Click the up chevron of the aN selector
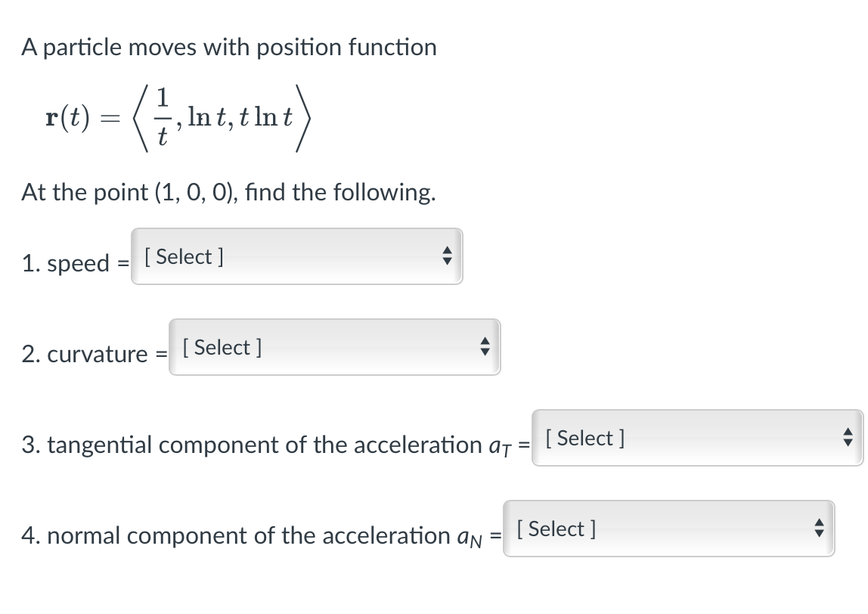Image resolution: width=868 pixels, height=614 pixels. (x=819, y=524)
